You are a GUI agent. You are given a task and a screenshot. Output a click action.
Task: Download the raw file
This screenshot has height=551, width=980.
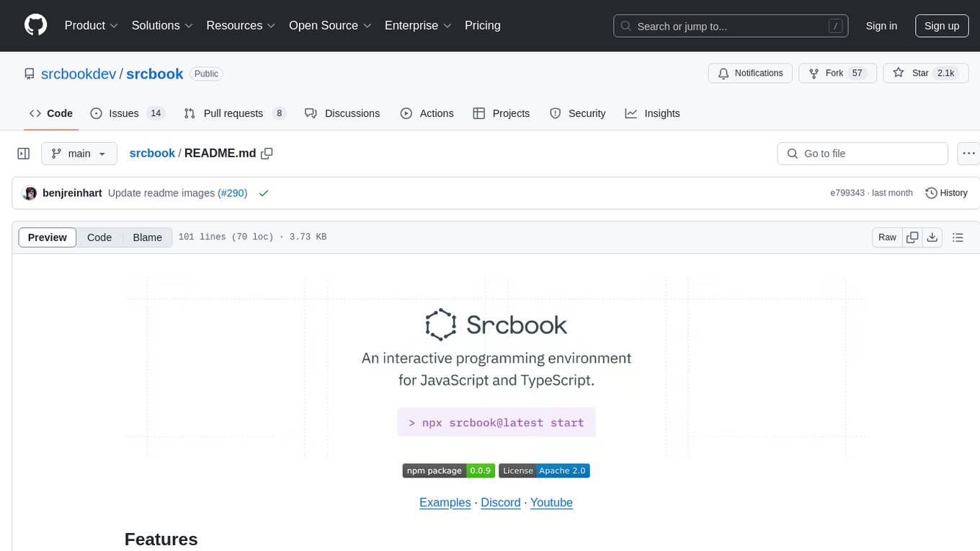point(932,237)
